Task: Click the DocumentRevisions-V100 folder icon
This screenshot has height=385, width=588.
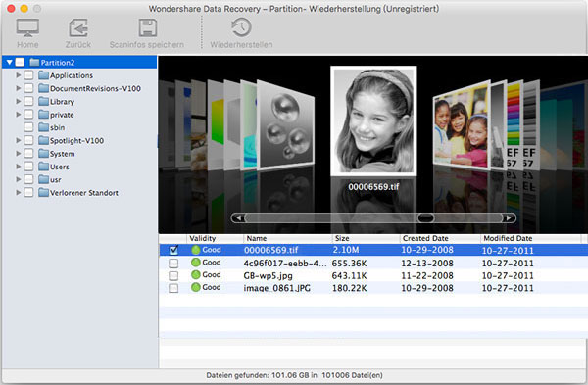Action: (x=44, y=88)
